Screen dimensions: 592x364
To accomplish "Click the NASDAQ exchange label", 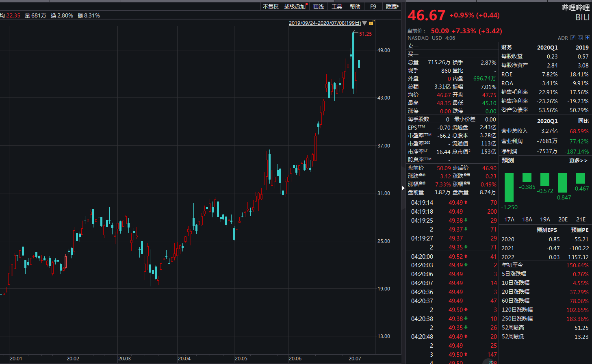I will [x=418, y=38].
